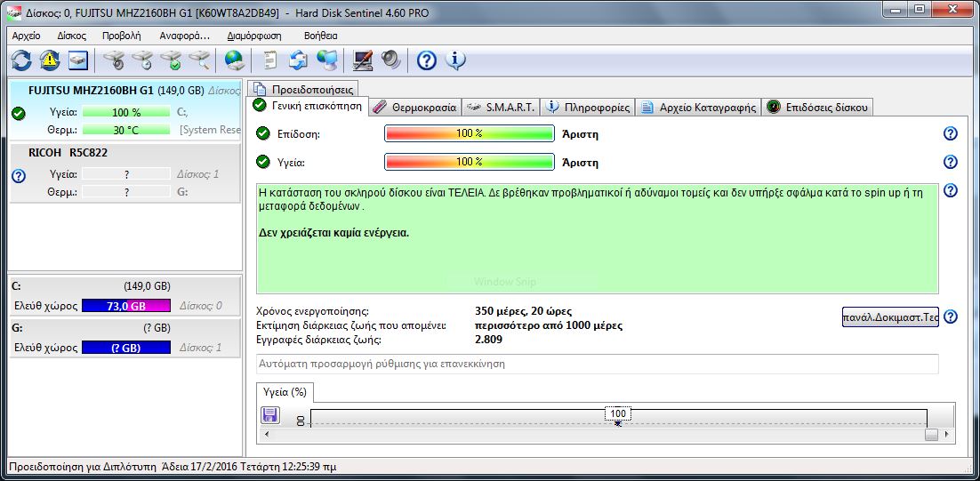Click the 100 data point label in graph
This screenshot has height=481, width=980.
tap(617, 413)
